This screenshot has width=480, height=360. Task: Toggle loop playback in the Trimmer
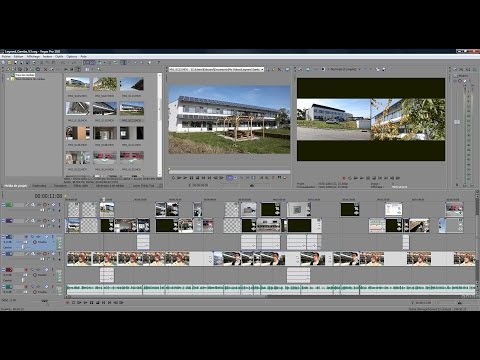coord(173,178)
